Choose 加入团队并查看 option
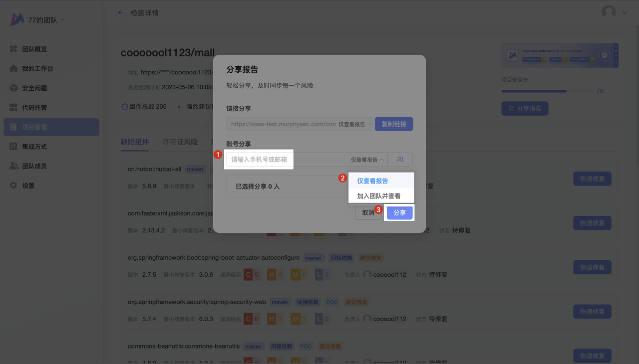Viewport: 639px width, 364px height. [x=378, y=196]
